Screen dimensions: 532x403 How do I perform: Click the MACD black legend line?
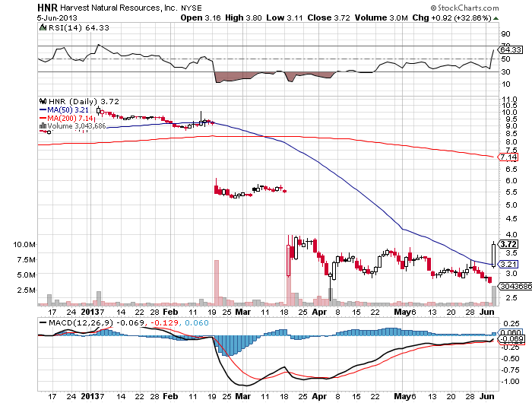click(43, 322)
